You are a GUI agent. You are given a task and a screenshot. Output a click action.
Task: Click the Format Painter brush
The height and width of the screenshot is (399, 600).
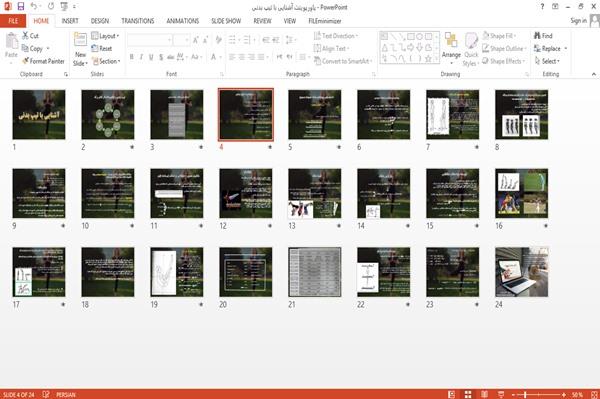click(x=43, y=61)
